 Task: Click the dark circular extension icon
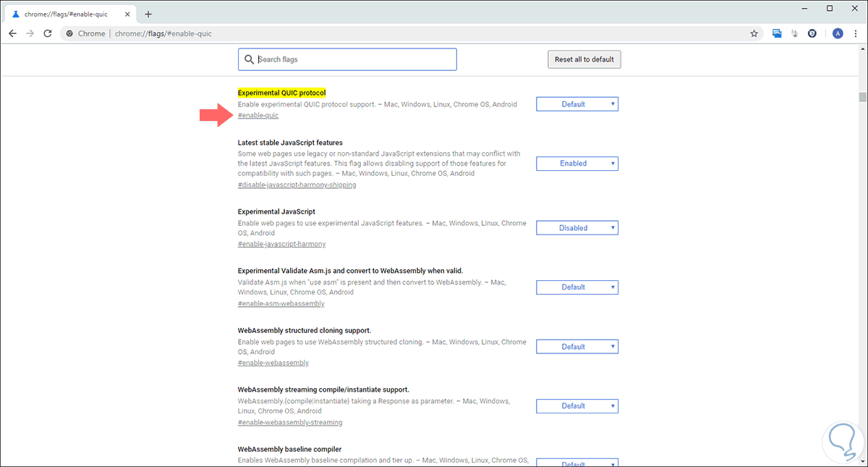click(x=812, y=33)
